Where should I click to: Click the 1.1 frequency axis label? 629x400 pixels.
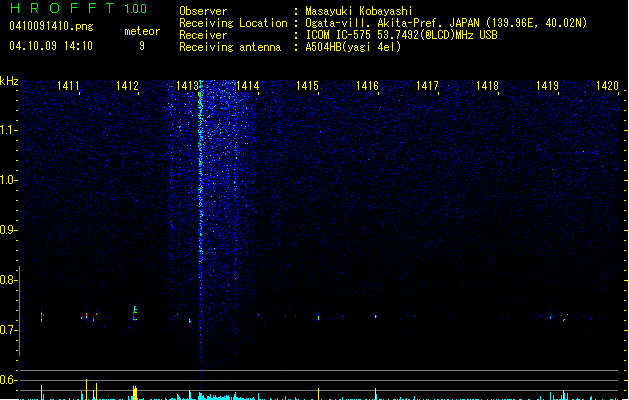9,130
